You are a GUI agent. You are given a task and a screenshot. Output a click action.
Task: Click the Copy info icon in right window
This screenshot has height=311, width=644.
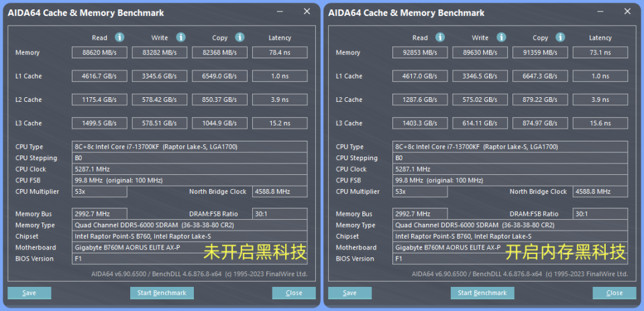point(560,38)
